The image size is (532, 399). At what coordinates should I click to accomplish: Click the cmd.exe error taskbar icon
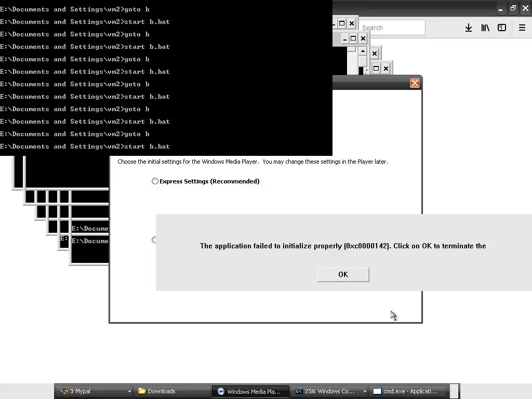[x=377, y=391]
